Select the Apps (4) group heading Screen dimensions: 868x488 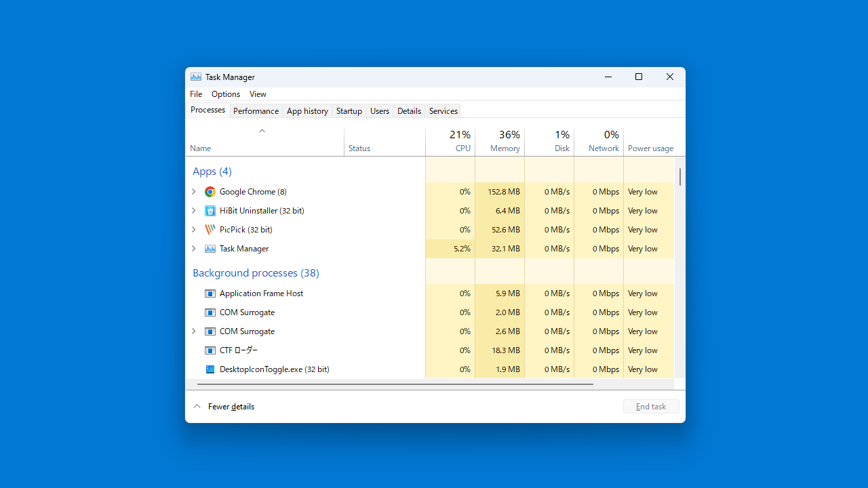(x=212, y=171)
